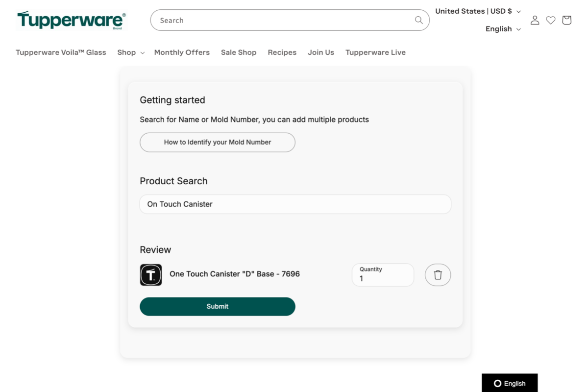Open the wishlist heart icon
Image resolution: width=588 pixels, height=392 pixels.
click(551, 20)
